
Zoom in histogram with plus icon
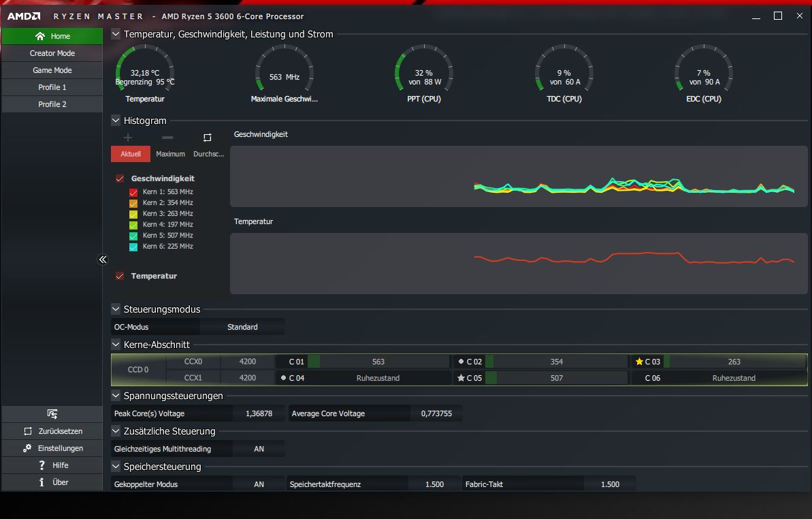(128, 138)
